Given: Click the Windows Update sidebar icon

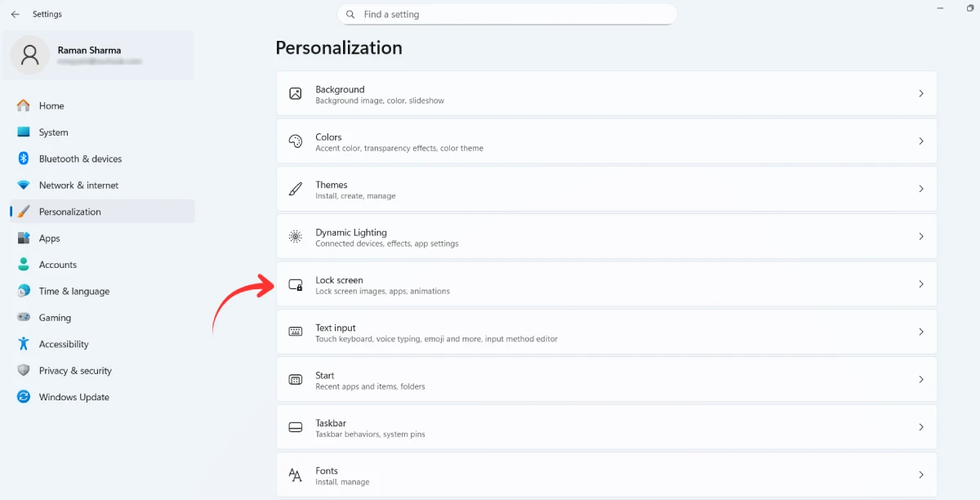Looking at the screenshot, I should pyautogui.click(x=23, y=397).
